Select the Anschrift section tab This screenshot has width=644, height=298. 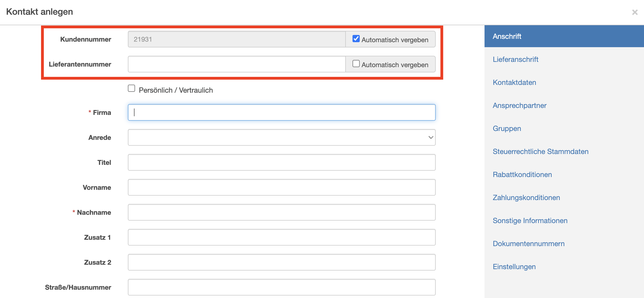[507, 36]
